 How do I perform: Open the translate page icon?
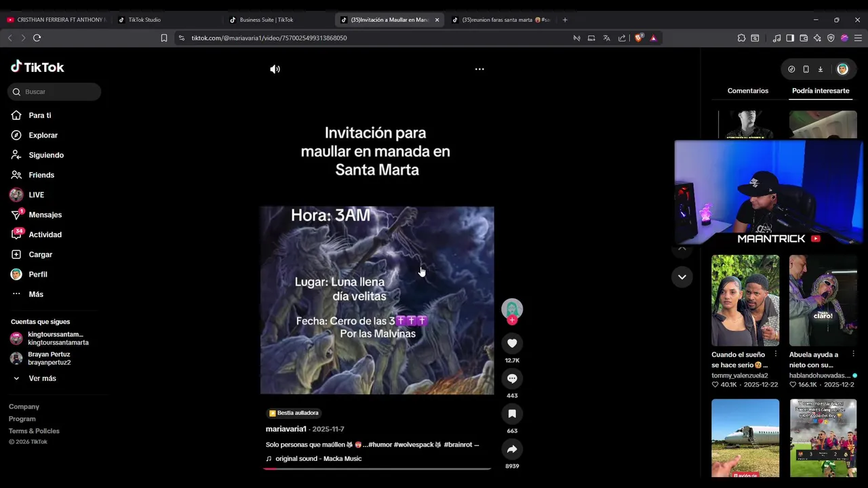click(x=606, y=38)
